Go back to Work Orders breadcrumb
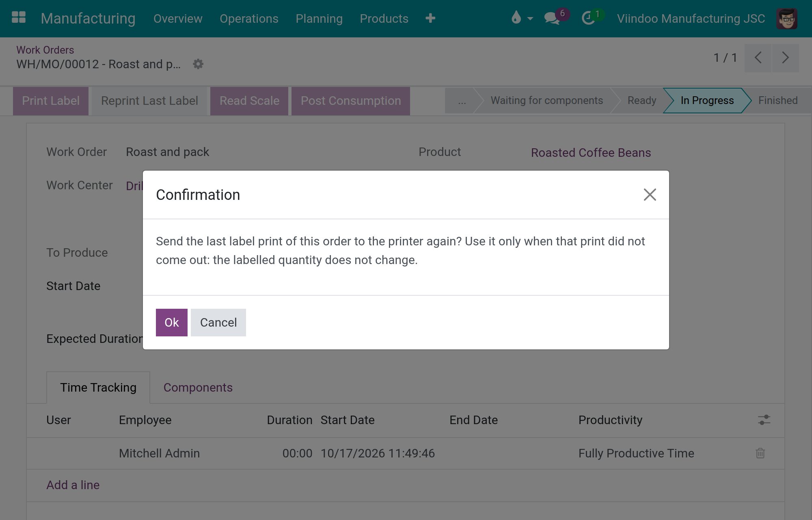812x520 pixels. click(45, 50)
